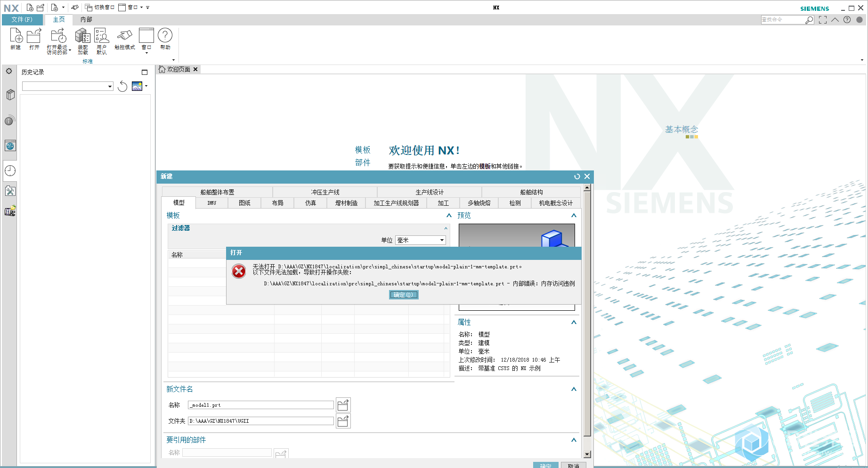Click the quick-access new file icon
Screen dimensions: 868x468
tap(30, 8)
